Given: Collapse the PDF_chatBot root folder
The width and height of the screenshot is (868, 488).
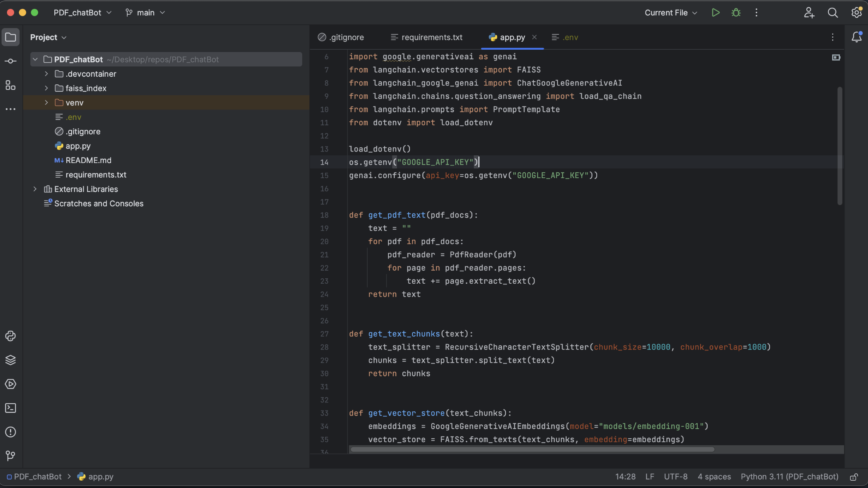Looking at the screenshot, I should tap(35, 59).
